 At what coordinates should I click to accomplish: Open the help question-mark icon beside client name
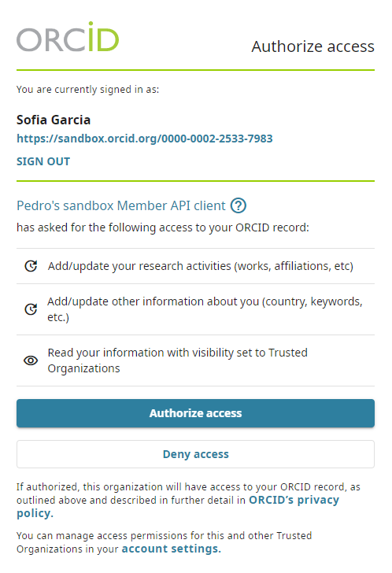click(239, 205)
